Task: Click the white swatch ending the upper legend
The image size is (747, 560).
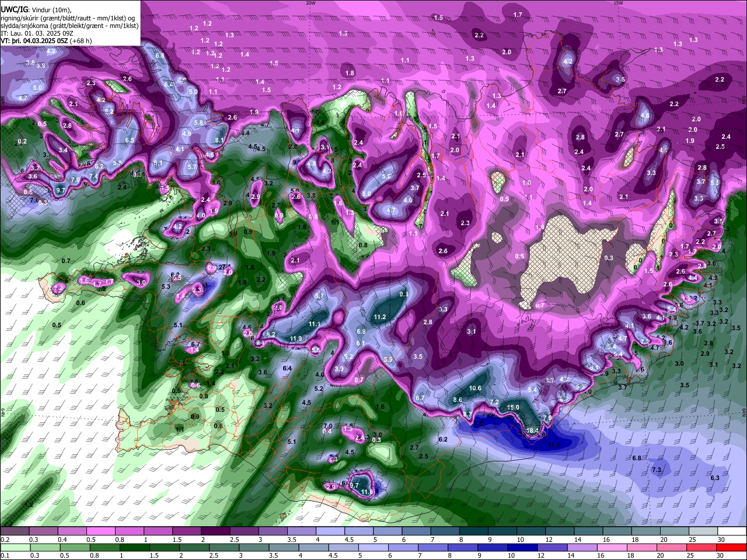Action: click(732, 531)
